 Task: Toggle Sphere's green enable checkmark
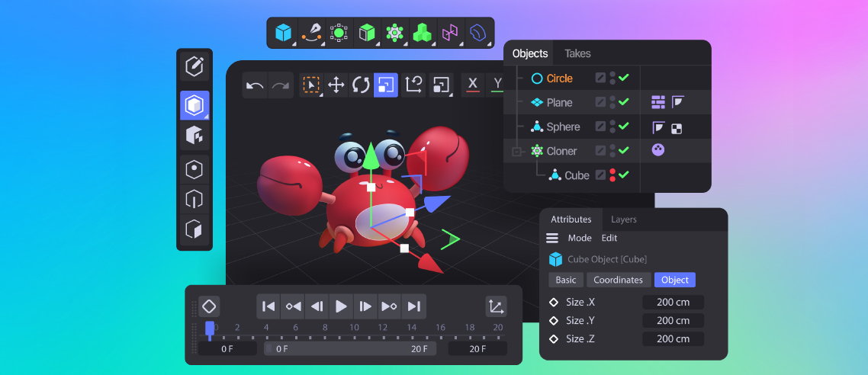[x=624, y=127]
